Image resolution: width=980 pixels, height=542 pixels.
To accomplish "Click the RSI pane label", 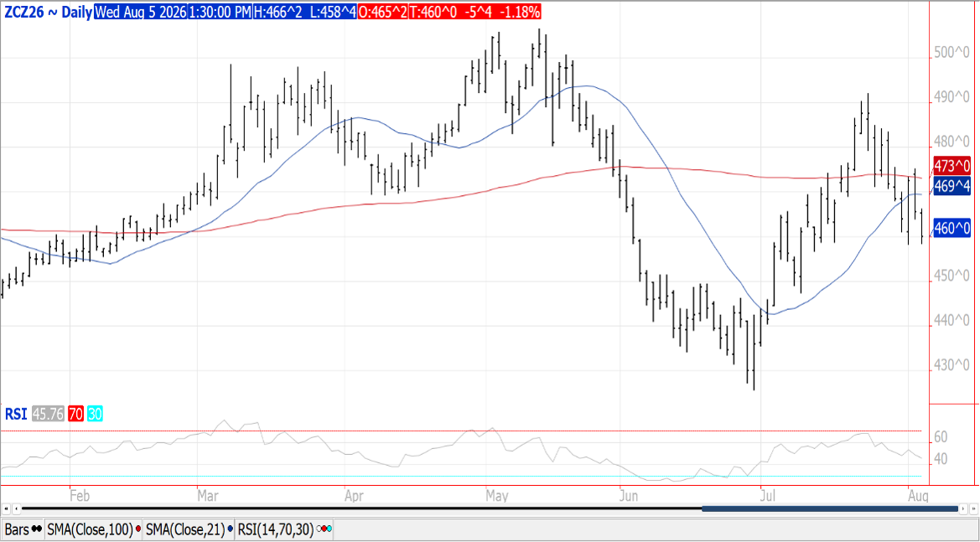I will 16,414.
